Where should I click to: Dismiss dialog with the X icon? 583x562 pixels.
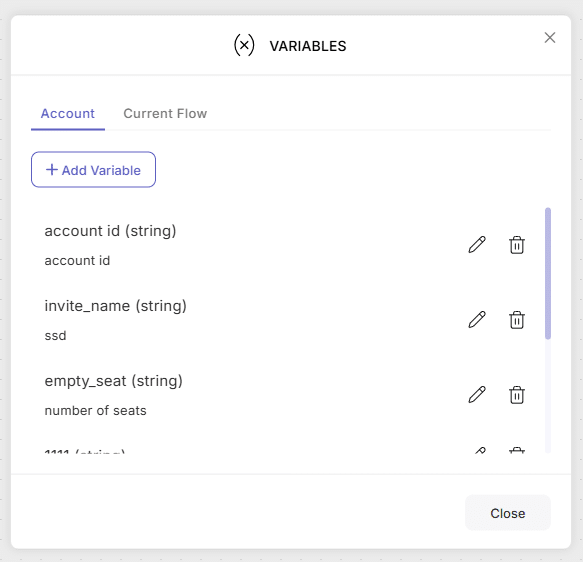coord(550,38)
